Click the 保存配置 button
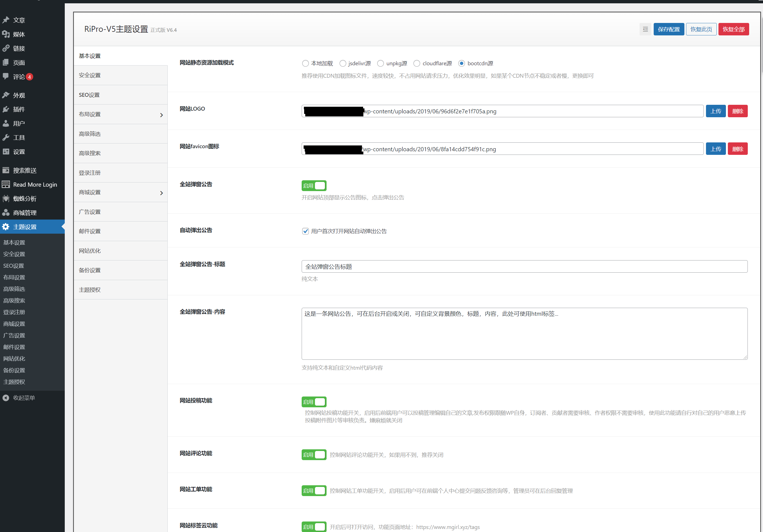 (668, 29)
